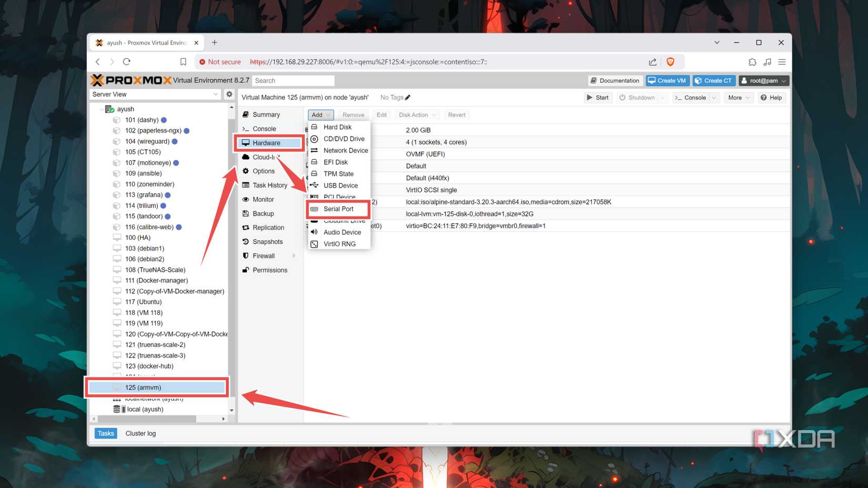Click the pencil icon to edit tags

408,97
